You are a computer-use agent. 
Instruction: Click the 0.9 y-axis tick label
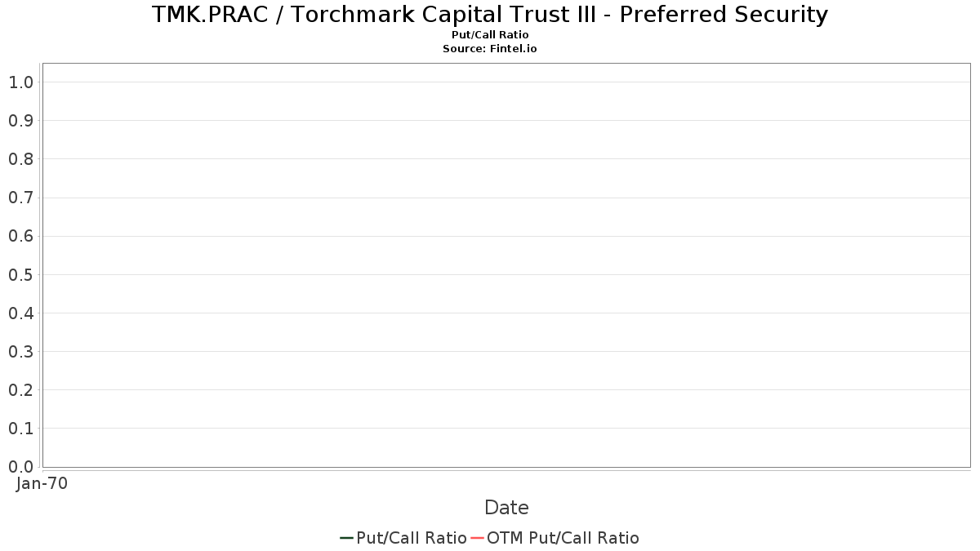20,120
